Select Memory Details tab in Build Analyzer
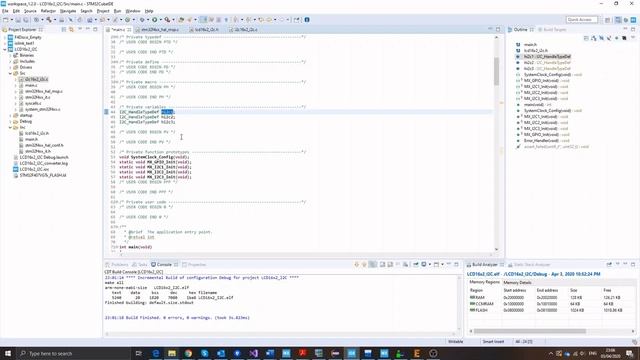 point(517,282)
